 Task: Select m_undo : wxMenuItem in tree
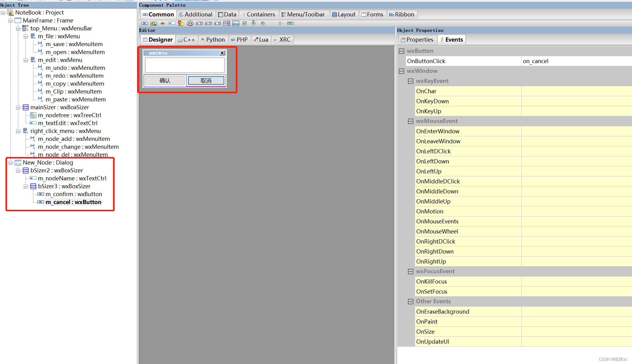(75, 68)
